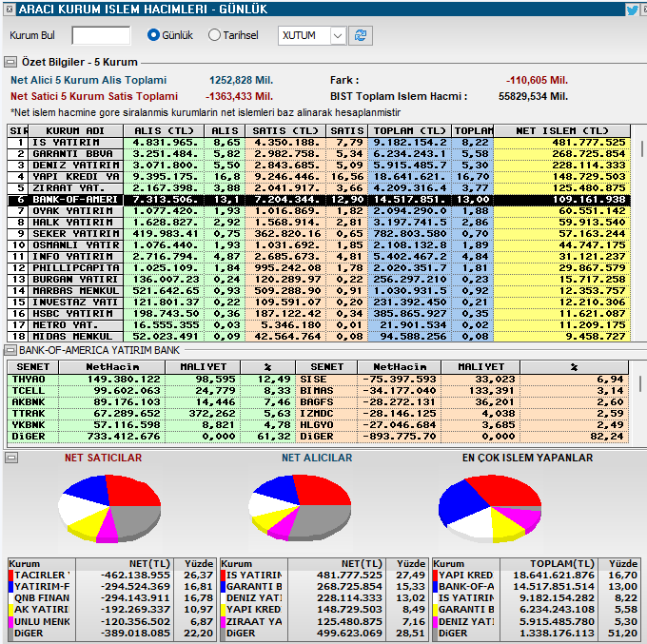The image size is (647, 644).
Task: Select the highlighted BANK-OF-AMERI row
Action: [x=319, y=200]
